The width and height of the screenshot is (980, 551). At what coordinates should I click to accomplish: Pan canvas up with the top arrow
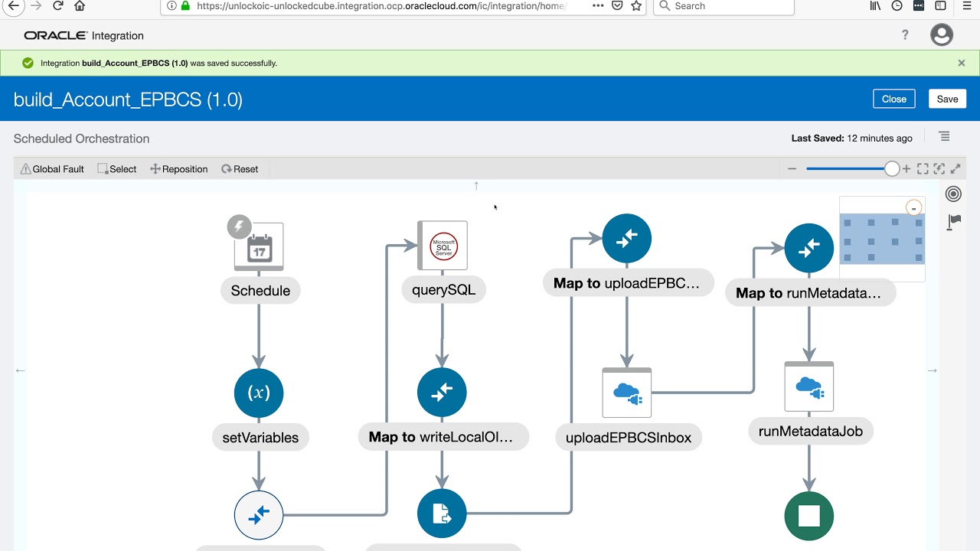(x=476, y=185)
